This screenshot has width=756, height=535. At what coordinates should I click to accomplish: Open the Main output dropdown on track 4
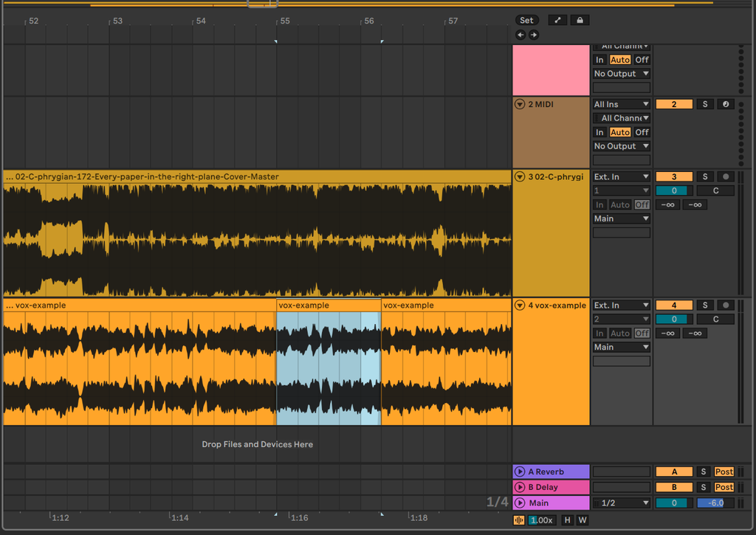[622, 347]
